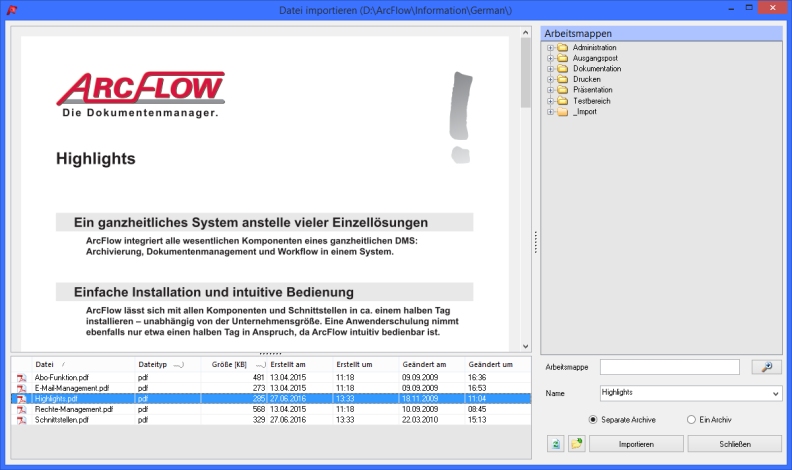Click the PDF icon of Rechte-Management.pdf
The height and width of the screenshot is (470, 792).
[x=22, y=409]
